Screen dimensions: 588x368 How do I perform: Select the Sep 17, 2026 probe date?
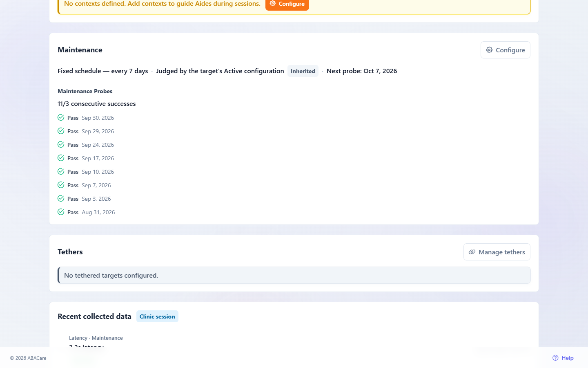[x=98, y=158]
